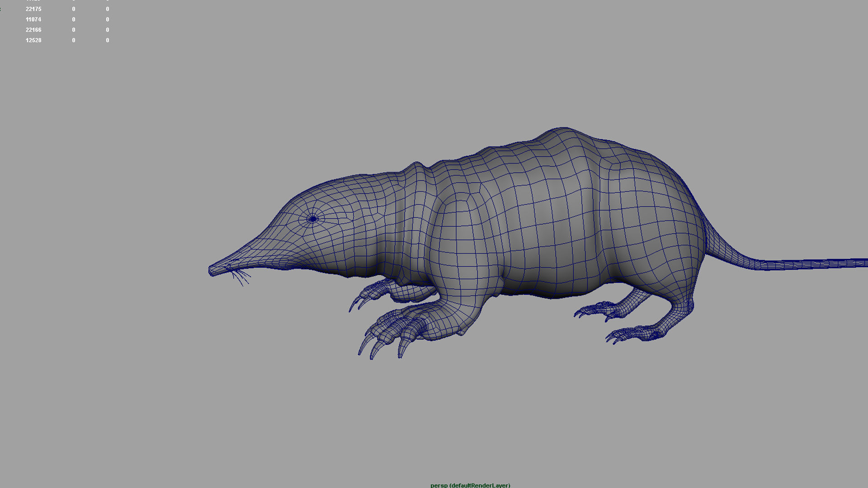The height and width of the screenshot is (488, 868).
Task: Click the poly count value 22166
Action: coord(33,30)
